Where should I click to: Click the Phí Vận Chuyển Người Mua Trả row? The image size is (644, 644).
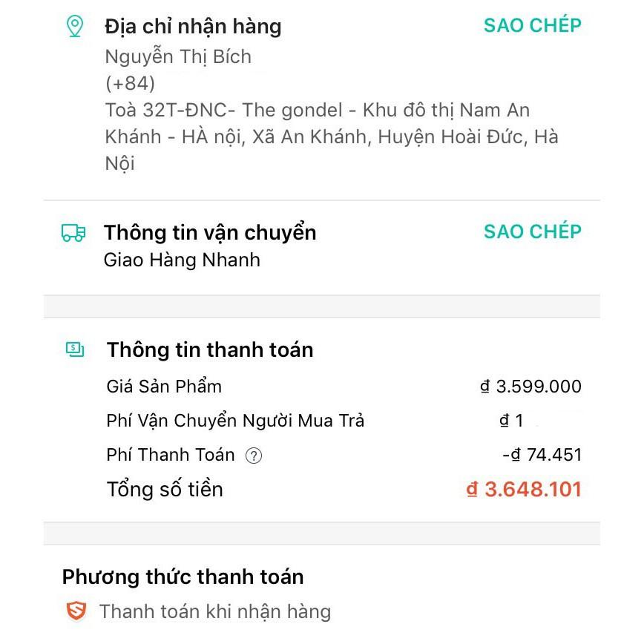[236, 421]
